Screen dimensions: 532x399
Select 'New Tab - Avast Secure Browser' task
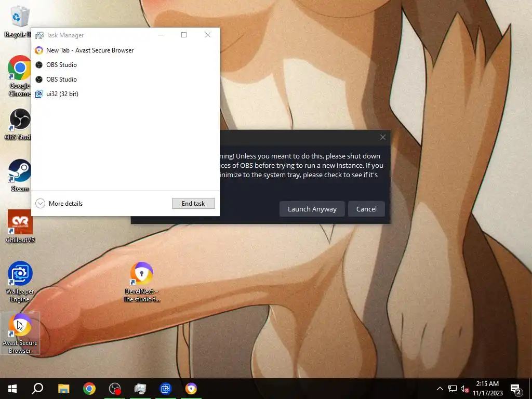point(125,50)
